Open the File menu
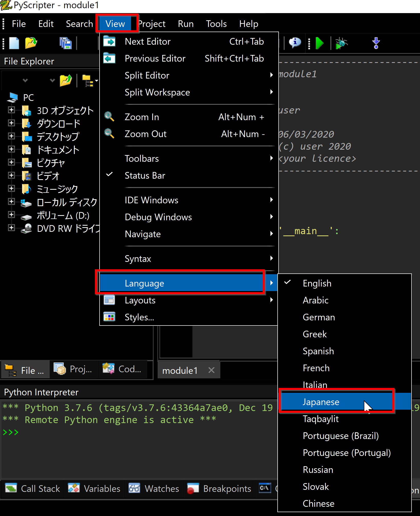420x516 pixels. coord(19,24)
